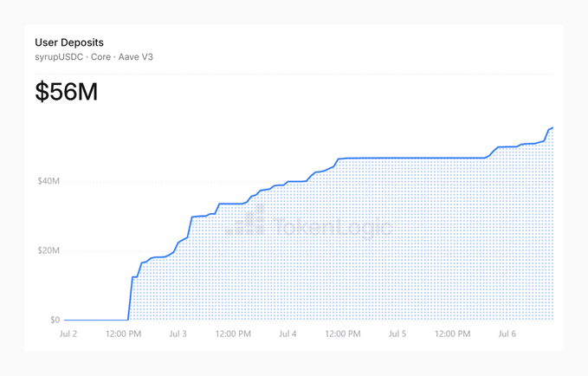Click 12:00 PM label between Jul 5 and Jul 6

tap(452, 334)
